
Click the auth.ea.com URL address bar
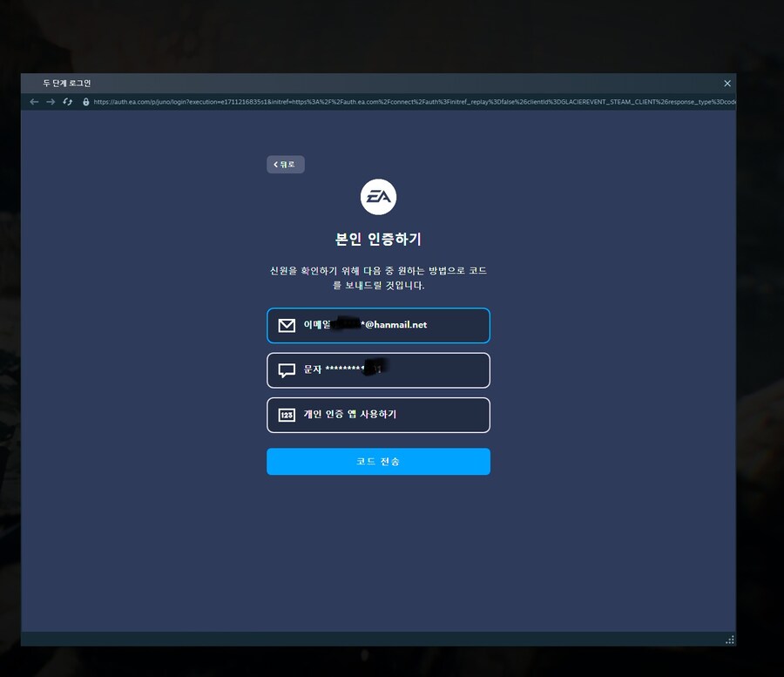click(x=409, y=102)
